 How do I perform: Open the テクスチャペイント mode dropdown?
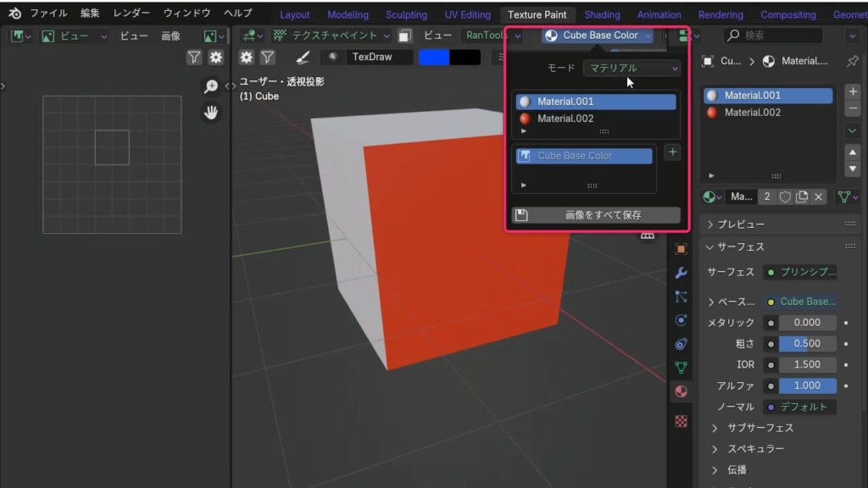(331, 36)
